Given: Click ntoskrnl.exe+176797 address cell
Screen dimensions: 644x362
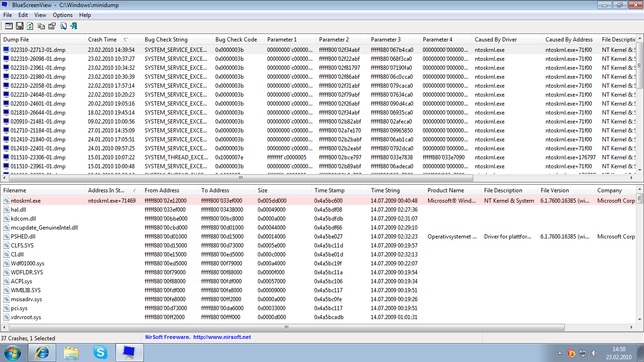Looking at the screenshot, I should [x=570, y=157].
